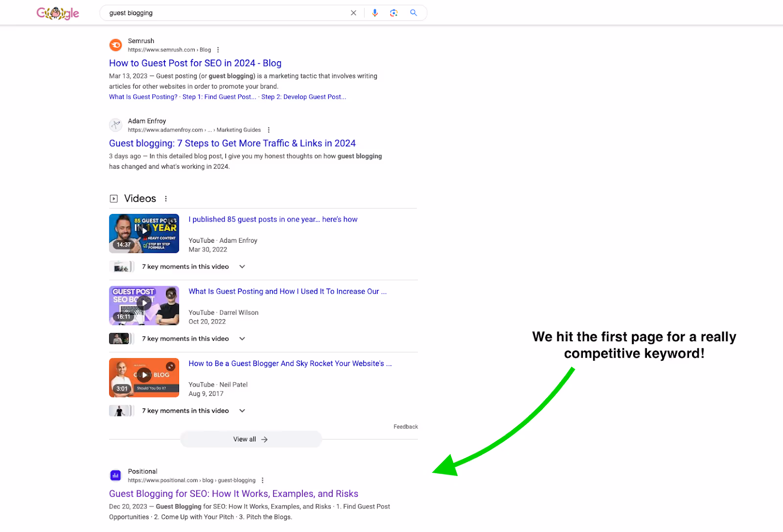The image size is (783, 532).
Task: Open more options for Adam Enfroy result
Action: coord(269,130)
